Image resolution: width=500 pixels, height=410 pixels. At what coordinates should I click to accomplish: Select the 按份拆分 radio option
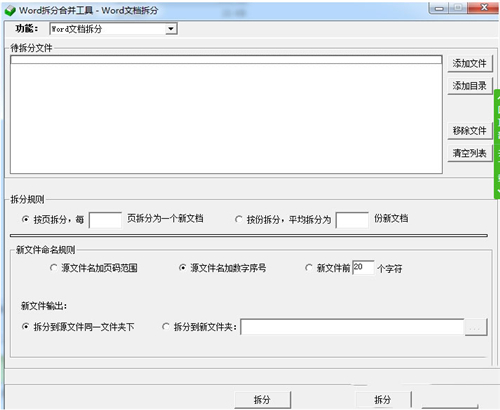click(239, 219)
